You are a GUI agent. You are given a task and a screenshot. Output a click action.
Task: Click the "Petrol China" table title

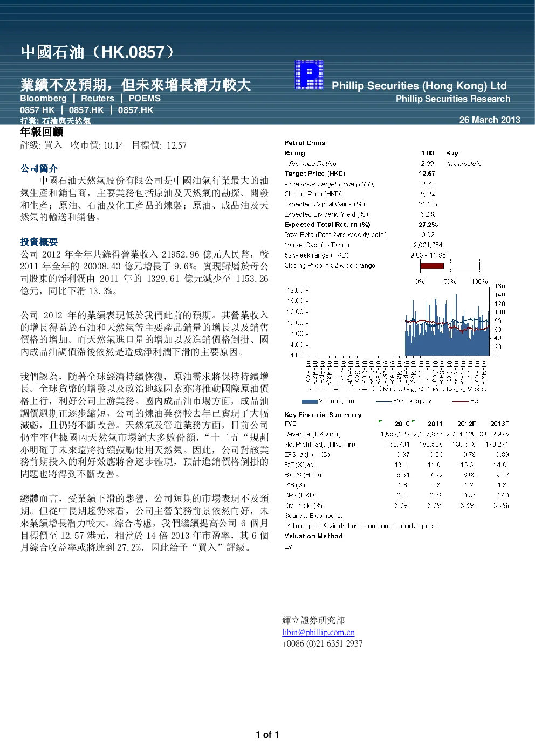click(x=305, y=143)
